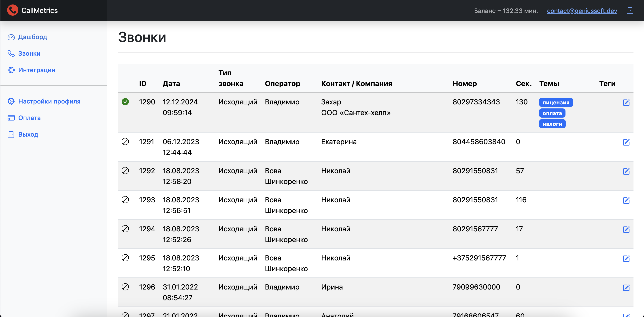
Task: Click the unprocessed status icon for call 1294
Action: tap(125, 228)
